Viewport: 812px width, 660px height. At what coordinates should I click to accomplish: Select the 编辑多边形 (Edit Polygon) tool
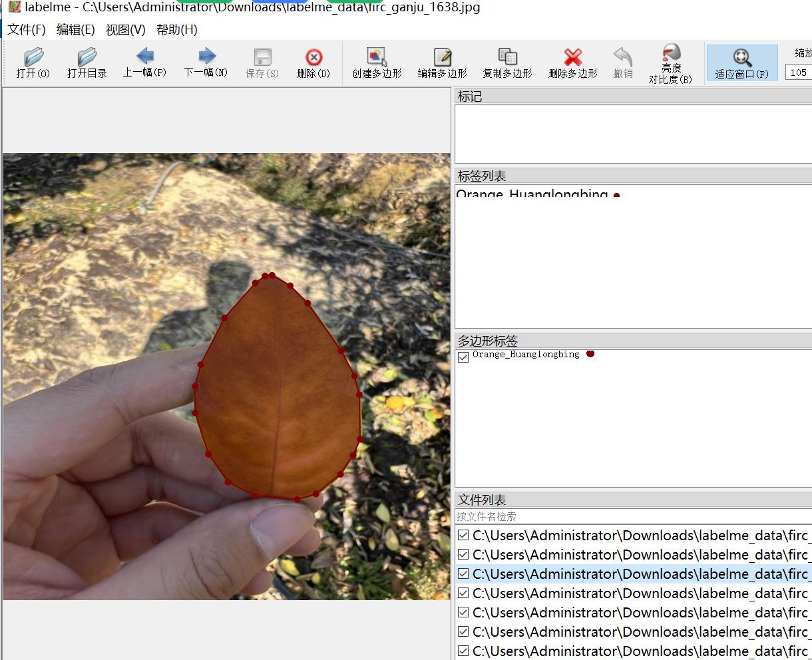pos(442,63)
